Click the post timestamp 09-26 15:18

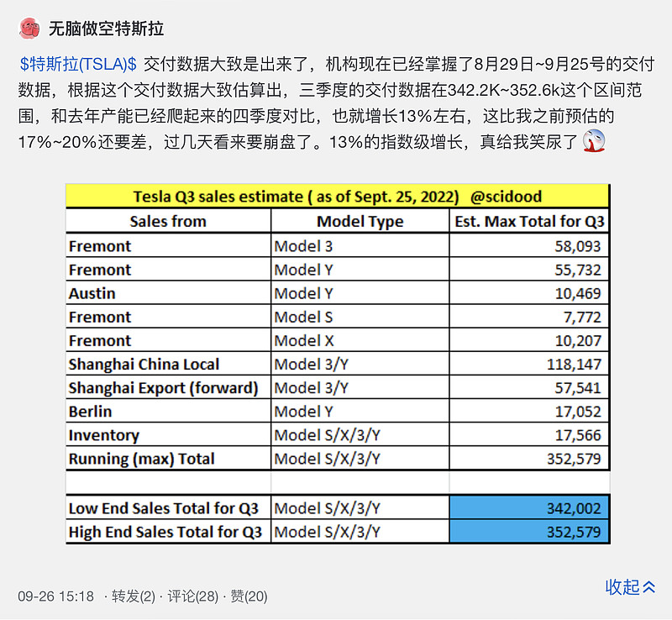point(55,596)
